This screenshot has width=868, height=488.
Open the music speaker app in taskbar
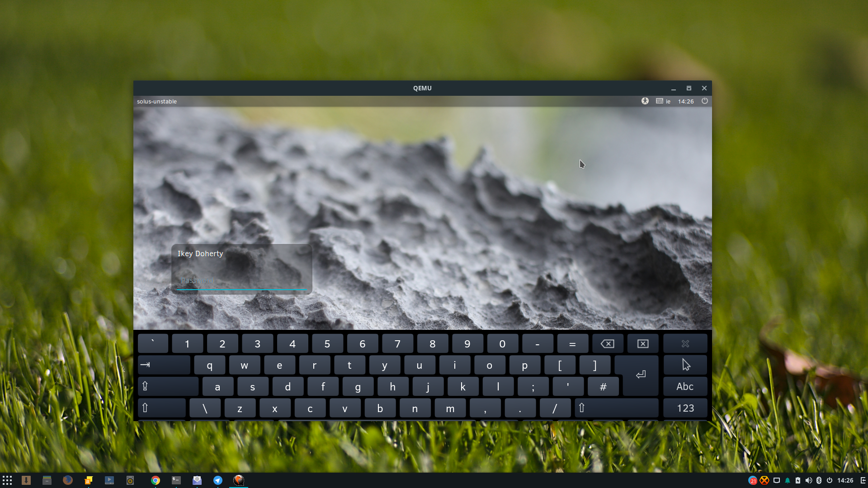click(130, 480)
